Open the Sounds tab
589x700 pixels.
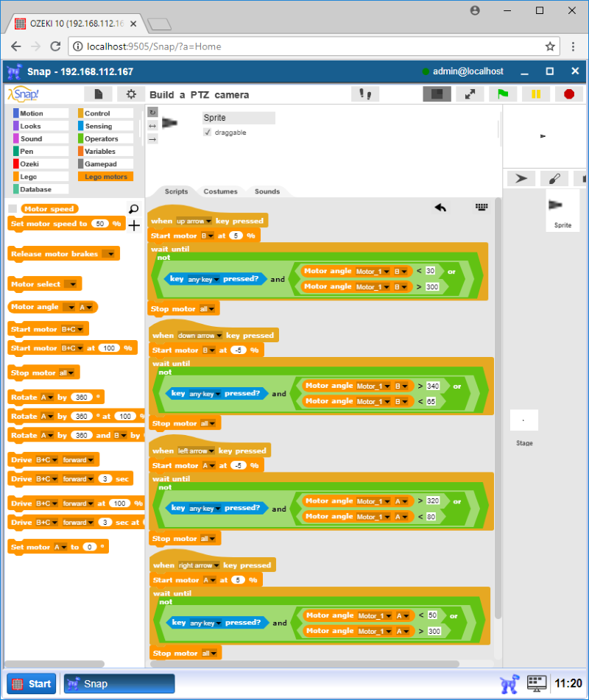pos(267,191)
